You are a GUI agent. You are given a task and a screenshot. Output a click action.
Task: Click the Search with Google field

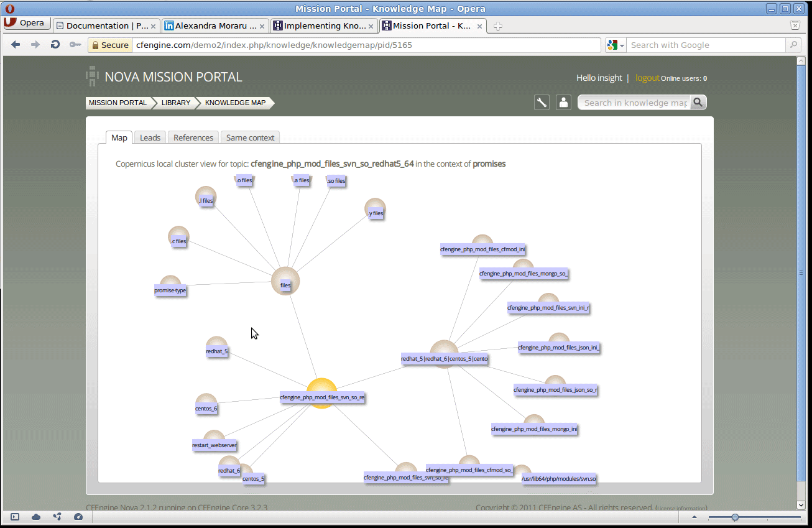[706, 45]
